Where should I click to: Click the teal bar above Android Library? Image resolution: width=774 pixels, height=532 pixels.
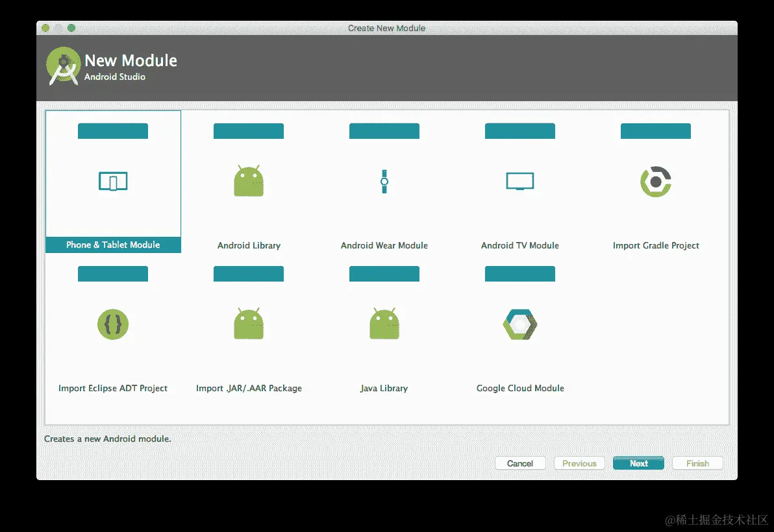249,131
